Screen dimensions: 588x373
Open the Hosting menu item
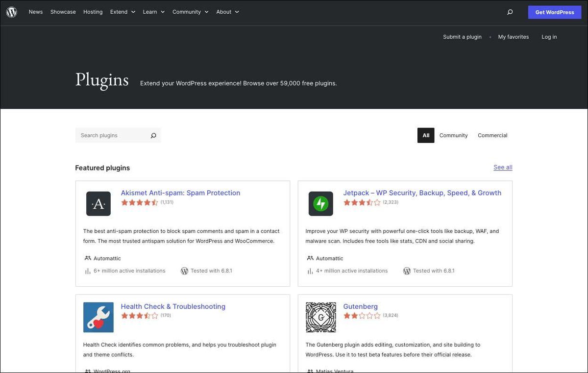(93, 12)
